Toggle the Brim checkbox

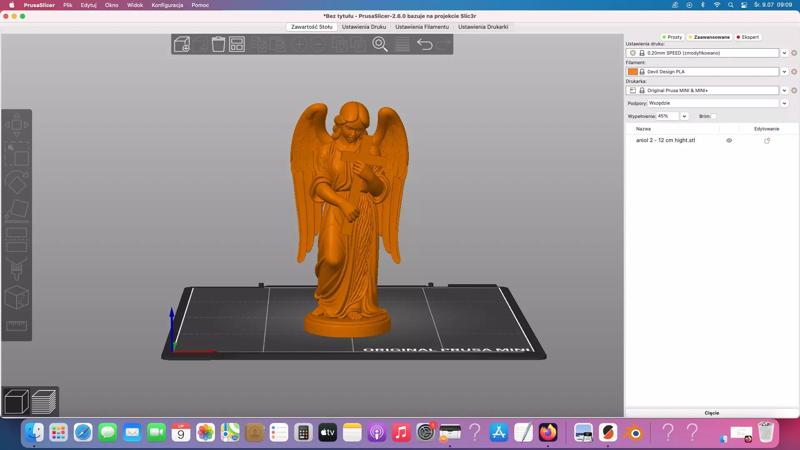pos(714,116)
